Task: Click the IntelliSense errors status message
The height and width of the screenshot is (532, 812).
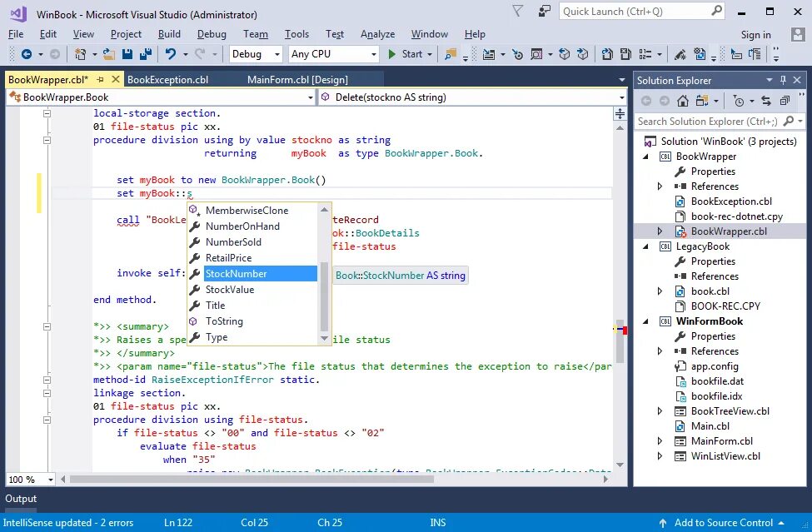Action: tap(68, 523)
